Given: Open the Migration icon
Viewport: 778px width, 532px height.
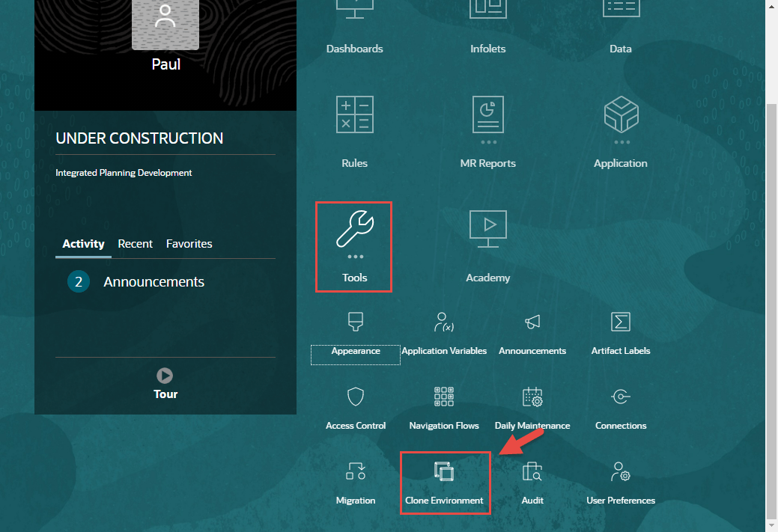Looking at the screenshot, I should tap(356, 472).
